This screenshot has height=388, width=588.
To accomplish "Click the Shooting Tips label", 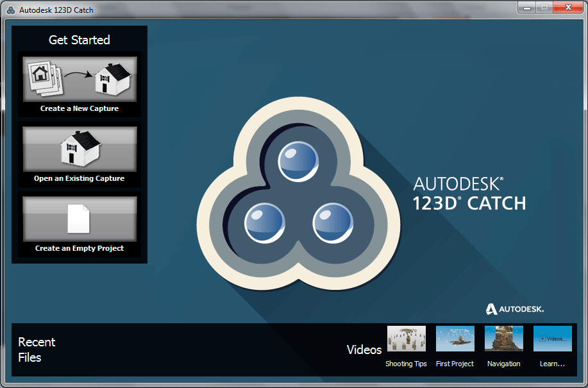I will 406,364.
